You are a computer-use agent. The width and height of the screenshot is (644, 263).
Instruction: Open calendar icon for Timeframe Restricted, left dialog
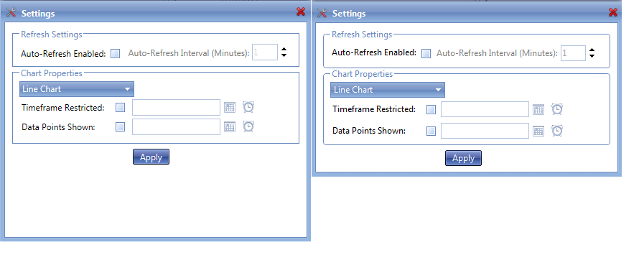[230, 108]
